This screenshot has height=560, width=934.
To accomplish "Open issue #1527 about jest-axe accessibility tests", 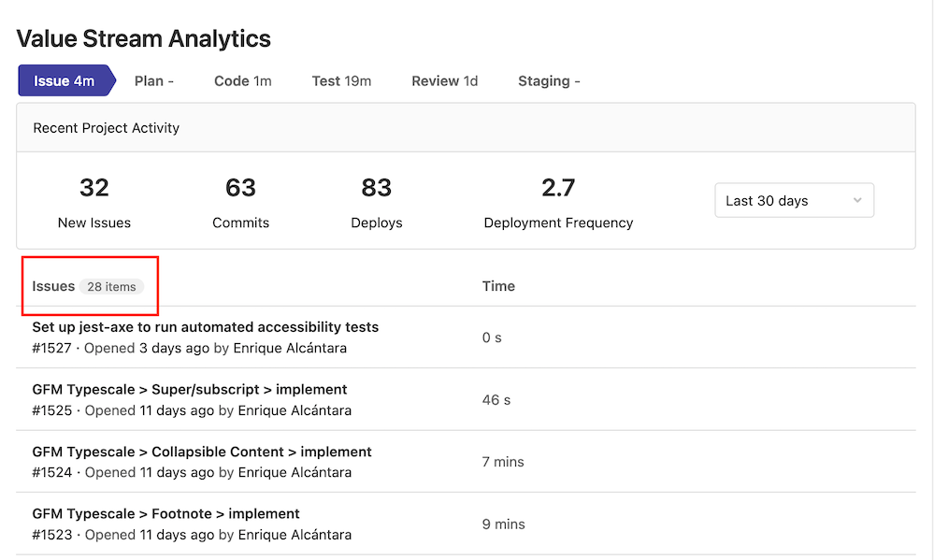I will tap(205, 327).
